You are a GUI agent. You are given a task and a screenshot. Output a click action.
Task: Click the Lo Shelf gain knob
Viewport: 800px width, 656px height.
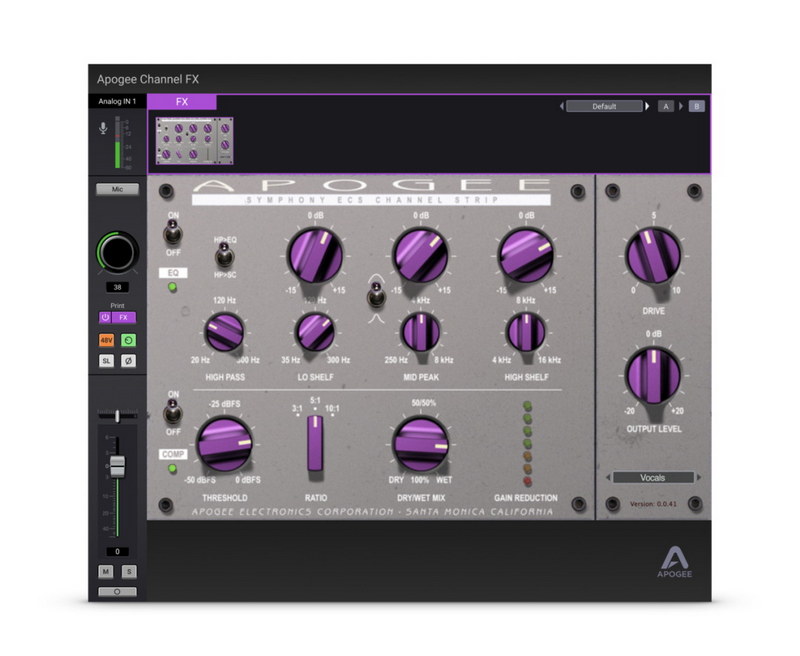tap(315, 255)
